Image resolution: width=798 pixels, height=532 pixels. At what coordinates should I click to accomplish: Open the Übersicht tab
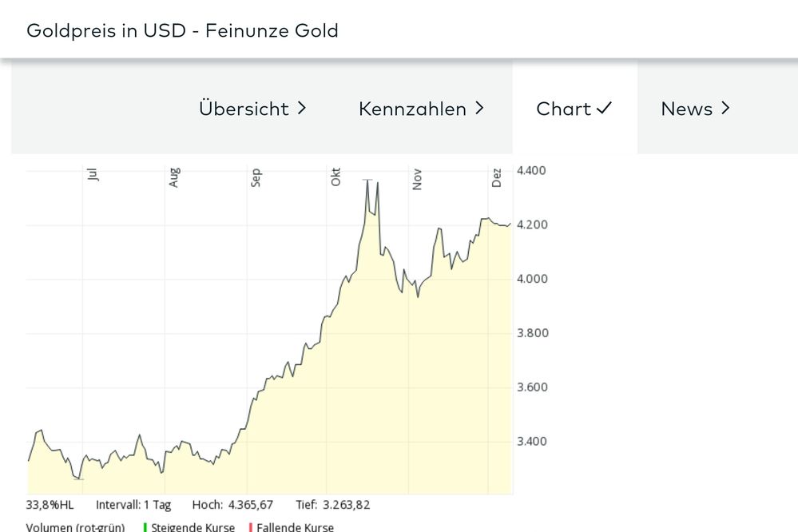(244, 109)
